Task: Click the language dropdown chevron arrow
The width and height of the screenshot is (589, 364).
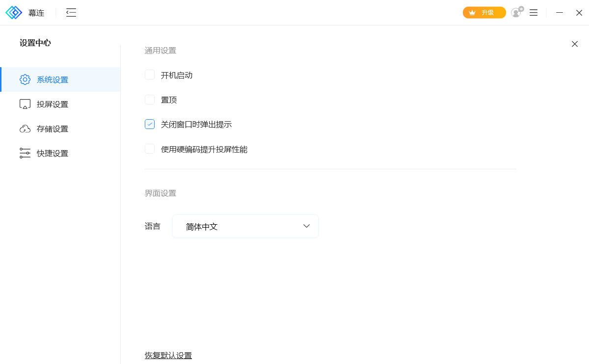Action: coord(307,226)
